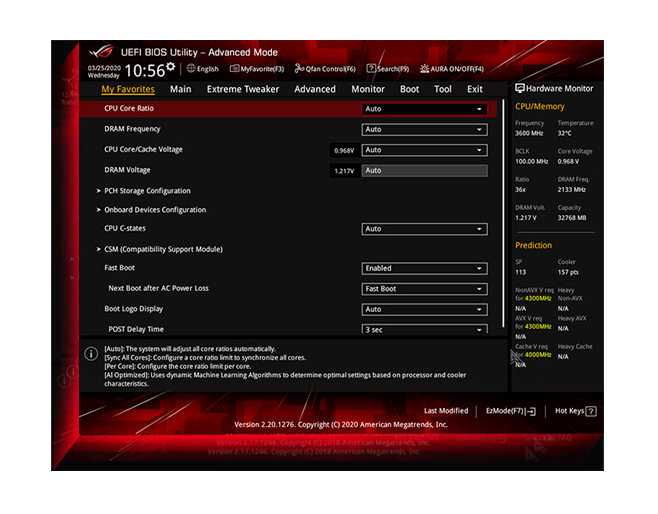The width and height of the screenshot is (658, 514).
Task: Open Next Boot after AC Power Loss dropdown
Action: point(424,289)
